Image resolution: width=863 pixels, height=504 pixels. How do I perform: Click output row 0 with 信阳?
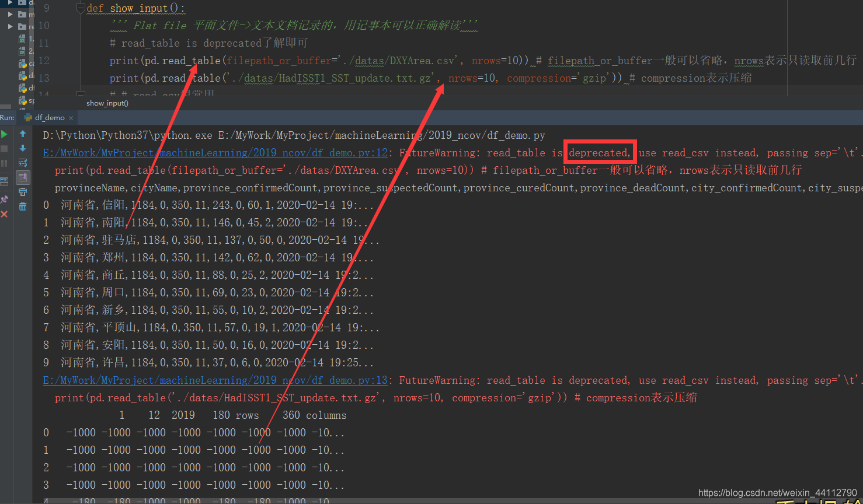pyautogui.click(x=208, y=205)
